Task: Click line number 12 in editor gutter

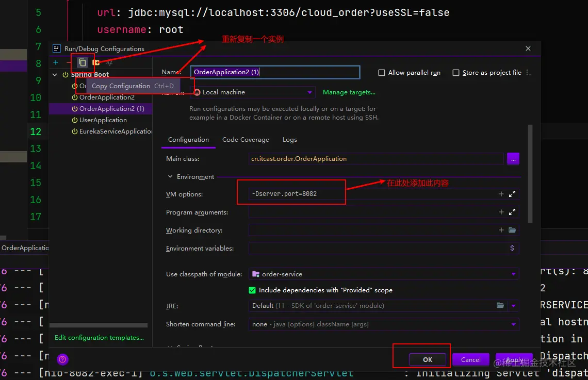Action: 36,131
